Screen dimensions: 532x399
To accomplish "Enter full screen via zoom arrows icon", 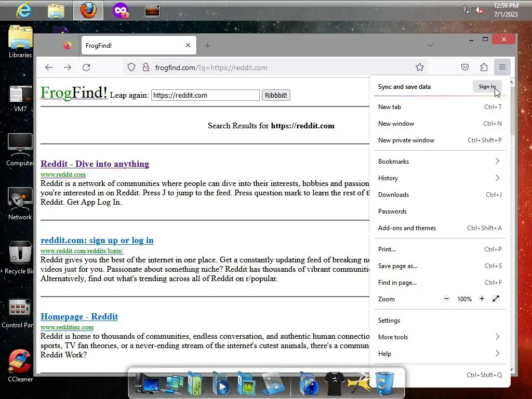I will (x=496, y=299).
